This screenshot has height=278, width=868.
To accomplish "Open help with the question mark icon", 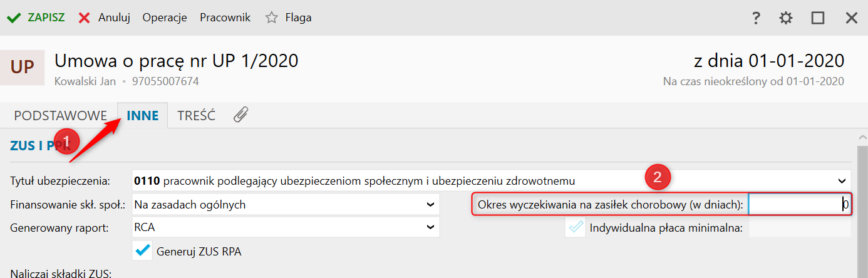I will click(x=756, y=18).
